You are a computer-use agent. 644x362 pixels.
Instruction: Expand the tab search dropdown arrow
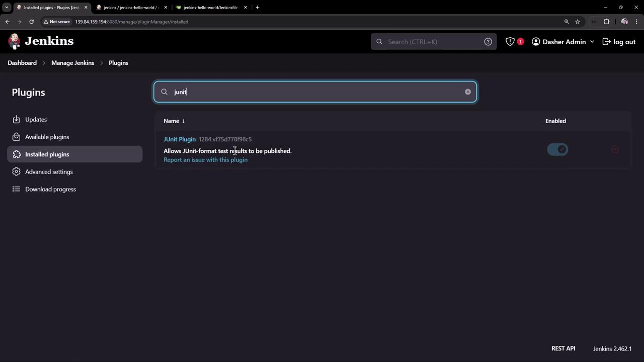coord(7,8)
